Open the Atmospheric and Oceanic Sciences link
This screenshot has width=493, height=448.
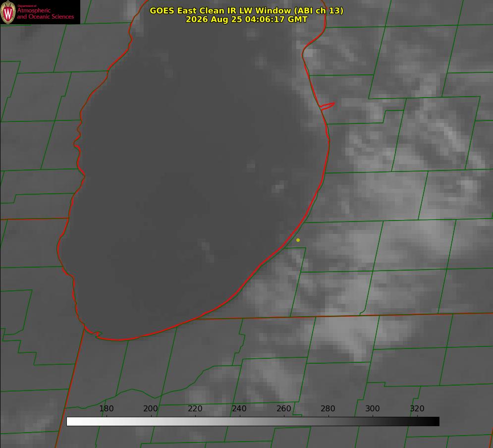[45, 13]
